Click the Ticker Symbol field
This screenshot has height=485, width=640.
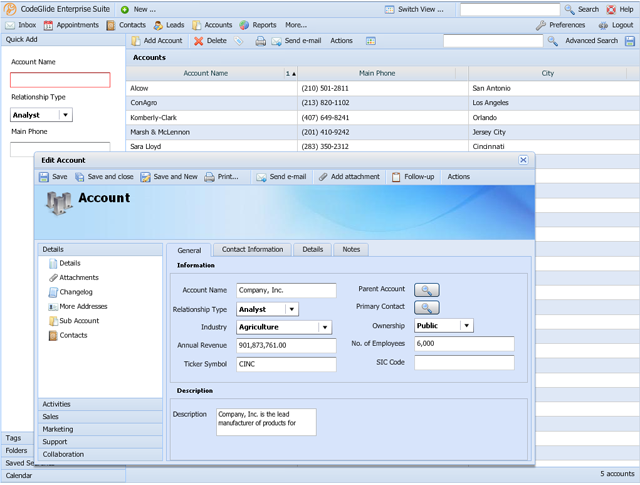click(x=286, y=364)
